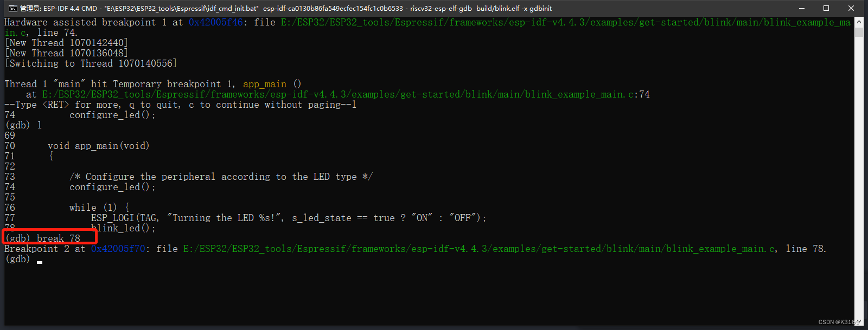Click the 'Breakpoint 2 at' text

pyautogui.click(x=44, y=249)
